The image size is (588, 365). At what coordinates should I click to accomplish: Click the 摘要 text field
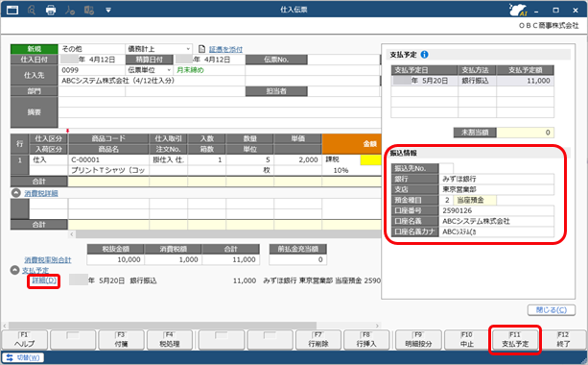[x=220, y=112]
